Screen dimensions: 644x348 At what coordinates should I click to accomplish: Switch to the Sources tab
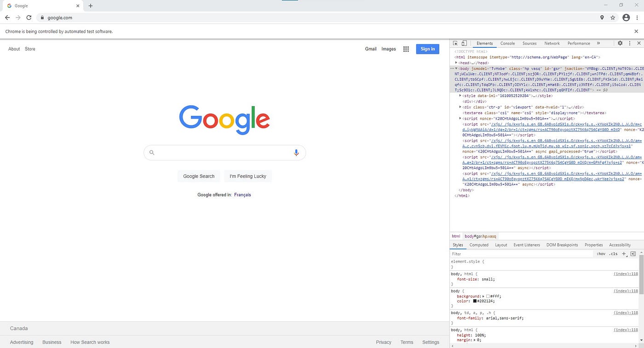point(529,43)
